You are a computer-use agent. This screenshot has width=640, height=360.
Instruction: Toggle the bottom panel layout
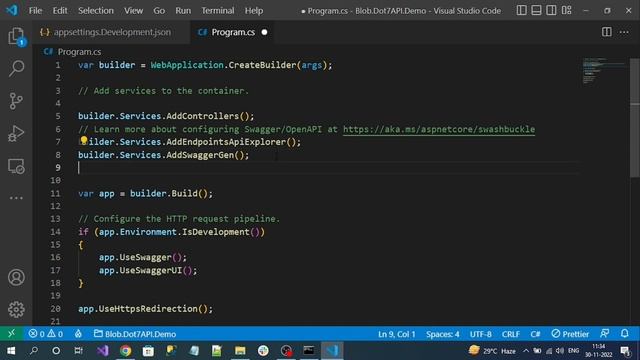[536, 10]
